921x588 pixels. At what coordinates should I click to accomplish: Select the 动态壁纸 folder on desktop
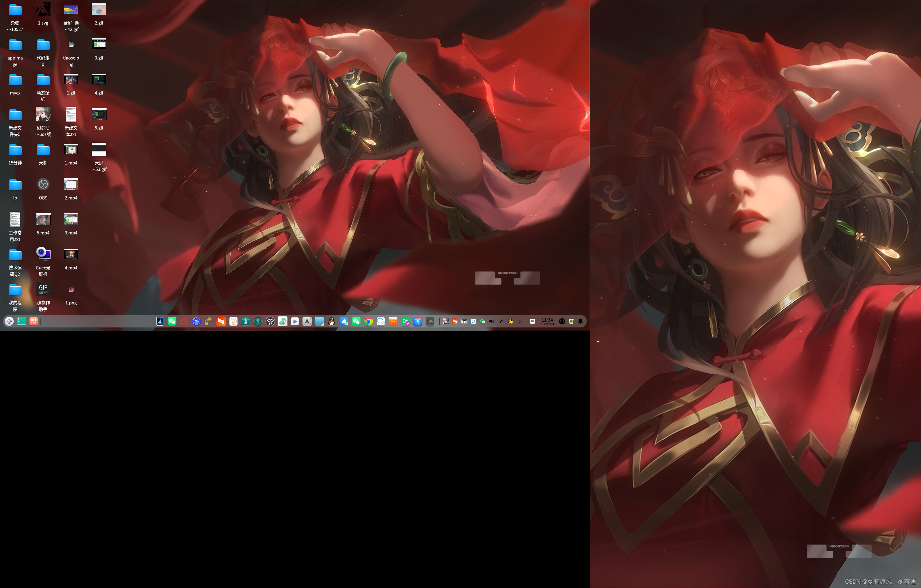[43, 80]
